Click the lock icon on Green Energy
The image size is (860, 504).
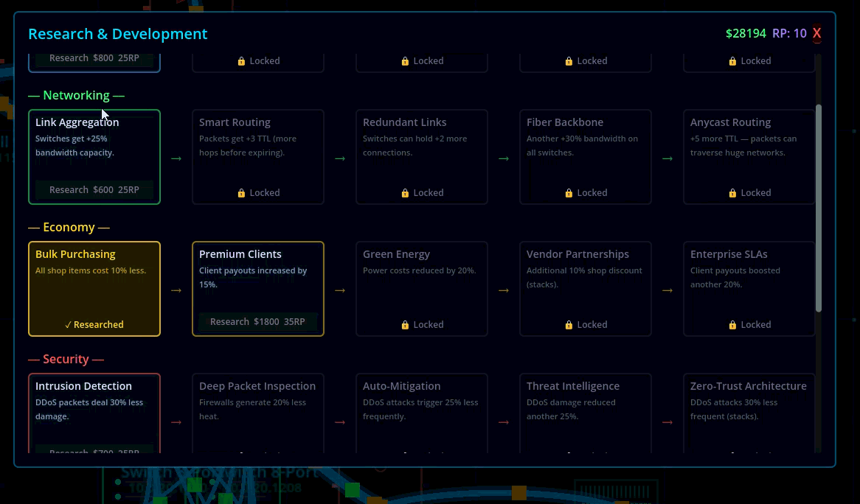[x=405, y=325]
